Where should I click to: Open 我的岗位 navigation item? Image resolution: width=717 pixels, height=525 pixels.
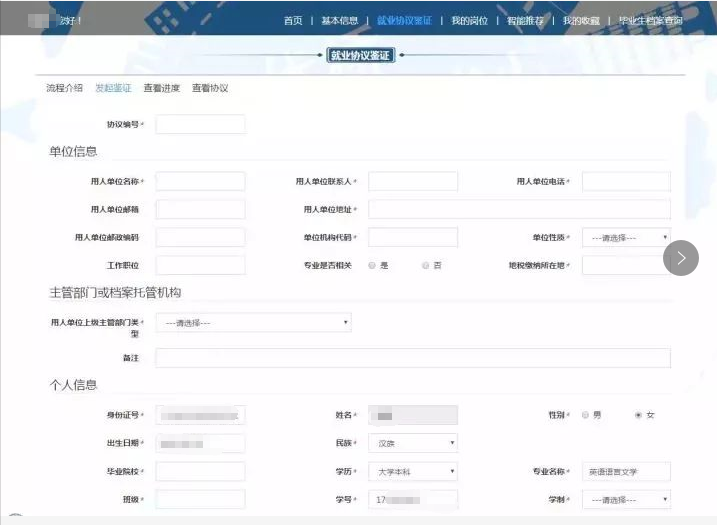pyautogui.click(x=469, y=20)
